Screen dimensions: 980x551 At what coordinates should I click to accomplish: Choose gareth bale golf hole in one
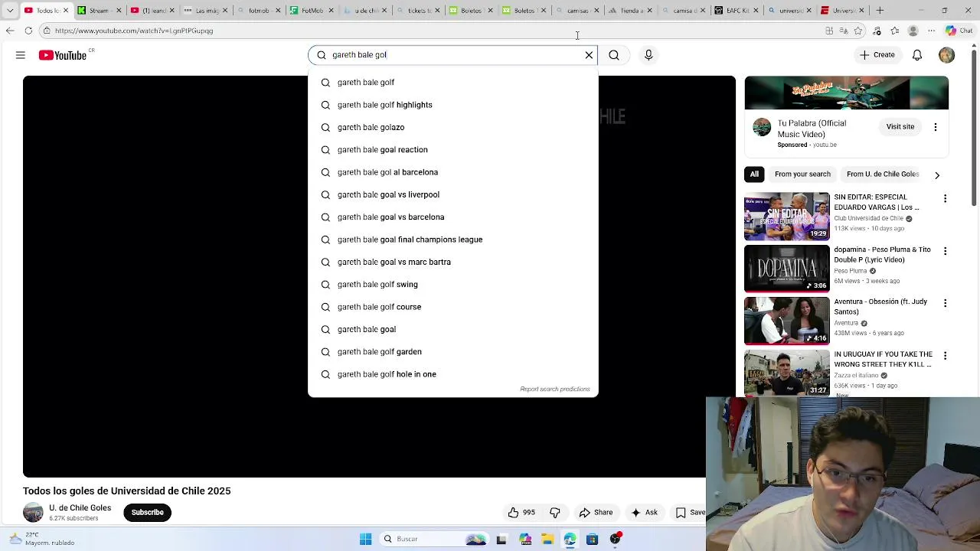[x=452, y=374]
